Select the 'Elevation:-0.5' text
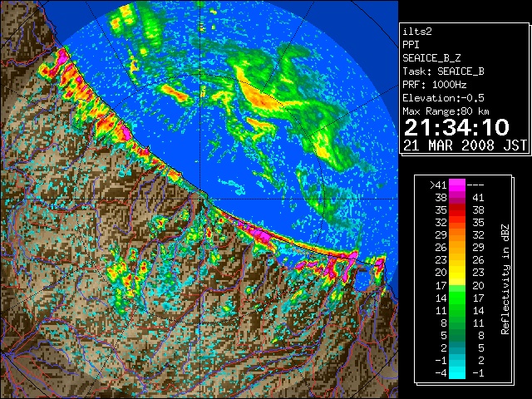Image resolution: width=532 pixels, height=399 pixels. (443, 98)
